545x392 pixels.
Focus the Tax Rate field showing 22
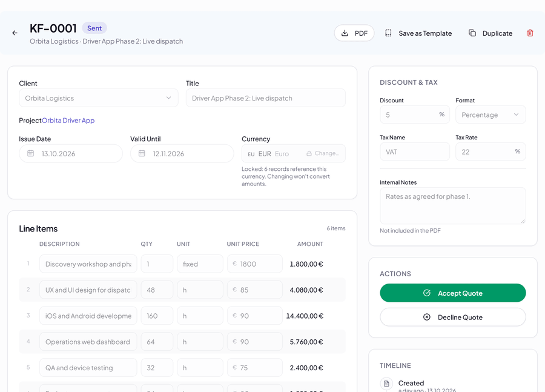point(490,151)
